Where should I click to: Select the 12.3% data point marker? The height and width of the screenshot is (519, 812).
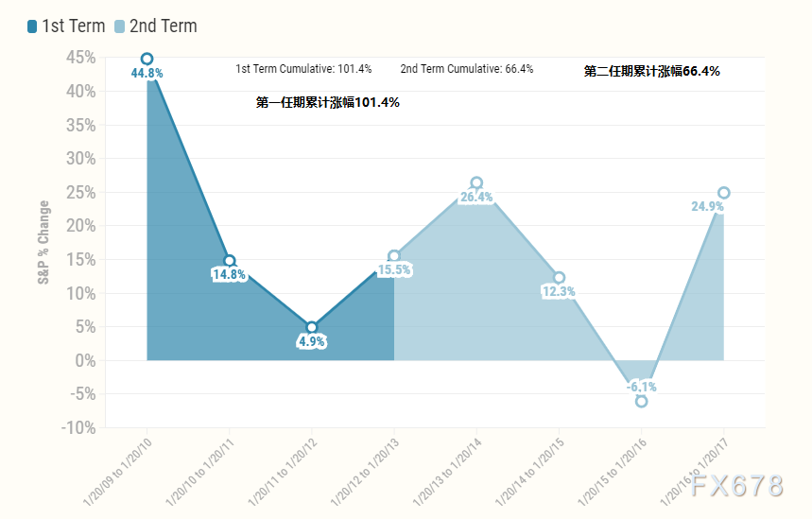click(559, 278)
